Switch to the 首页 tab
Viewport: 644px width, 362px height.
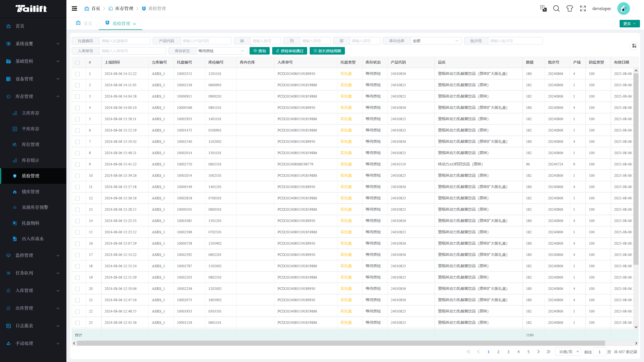[84, 23]
